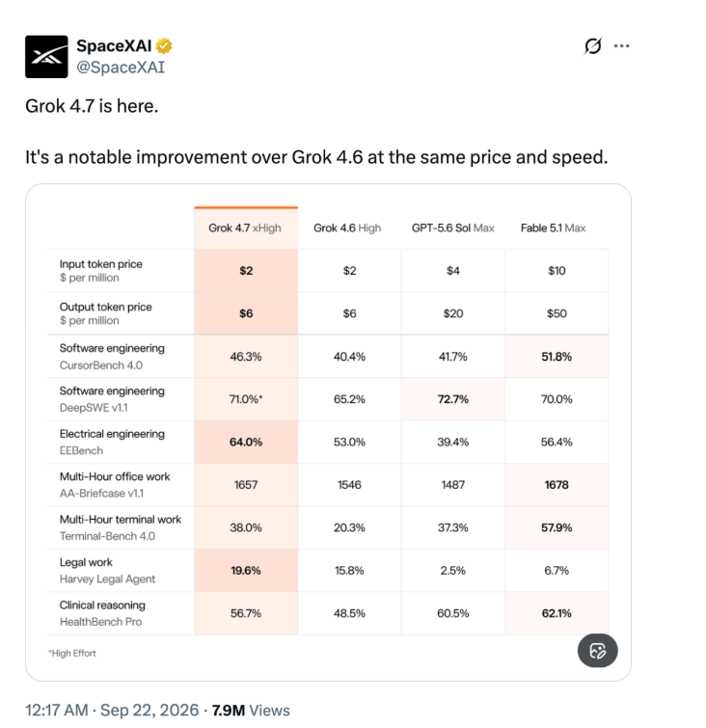Click the Grok 4.7 xHigh column header

point(245,228)
